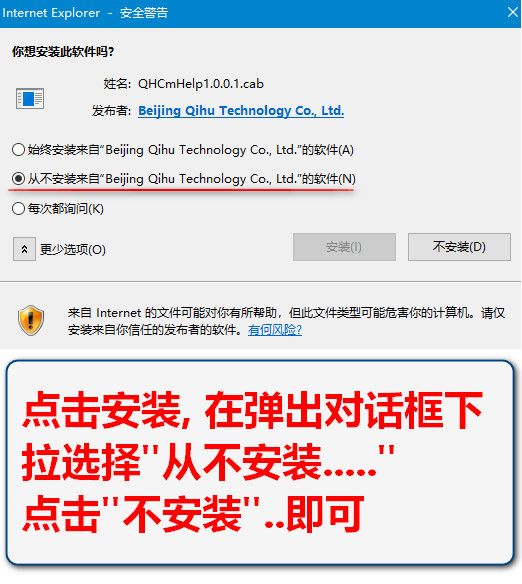This screenshot has width=522, height=584.
Task: Click the heading 你想安装此软件吗?
Action: pyautogui.click(x=63, y=51)
